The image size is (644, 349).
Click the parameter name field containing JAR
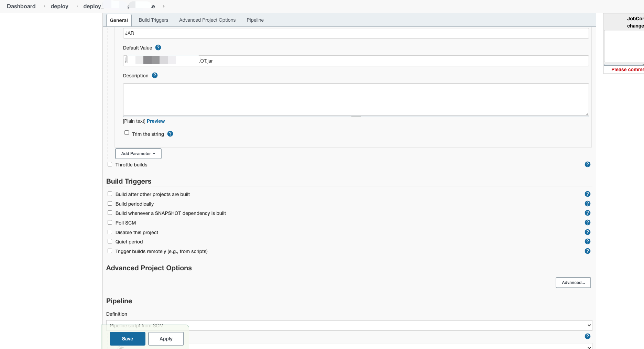coord(356,33)
